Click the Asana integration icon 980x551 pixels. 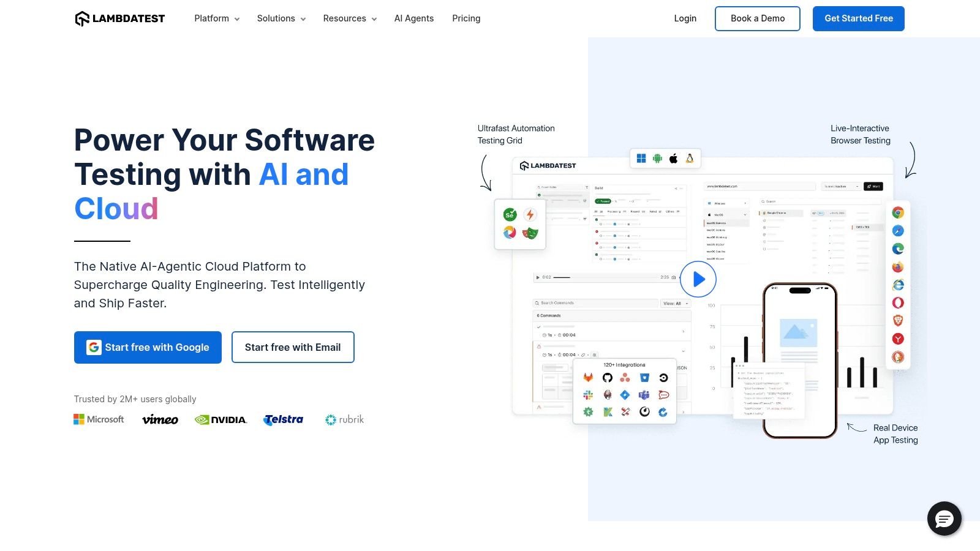[x=625, y=378]
